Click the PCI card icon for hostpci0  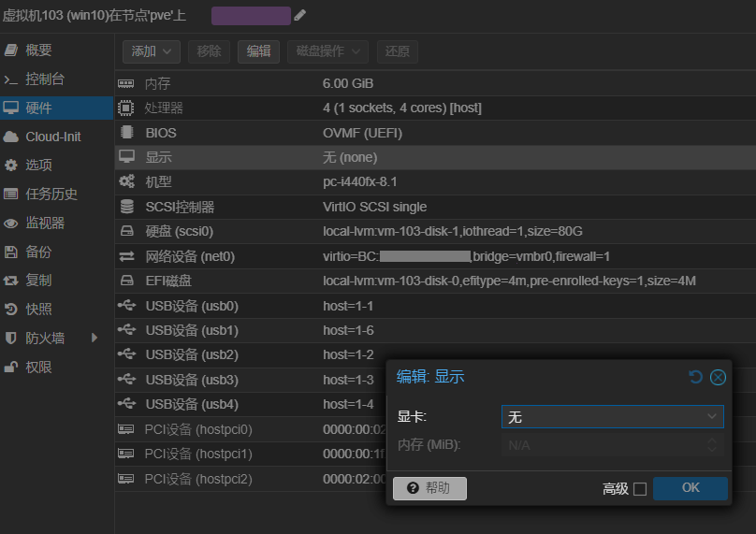[x=125, y=429]
